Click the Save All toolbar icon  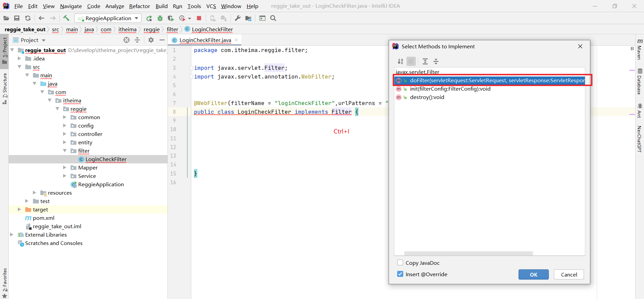[x=17, y=18]
